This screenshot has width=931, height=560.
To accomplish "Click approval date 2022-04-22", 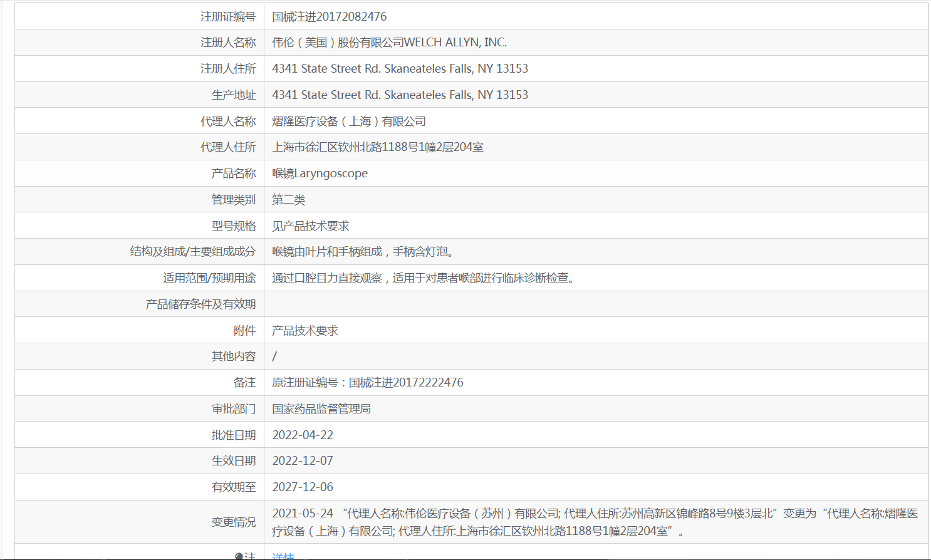I will click(x=303, y=435).
